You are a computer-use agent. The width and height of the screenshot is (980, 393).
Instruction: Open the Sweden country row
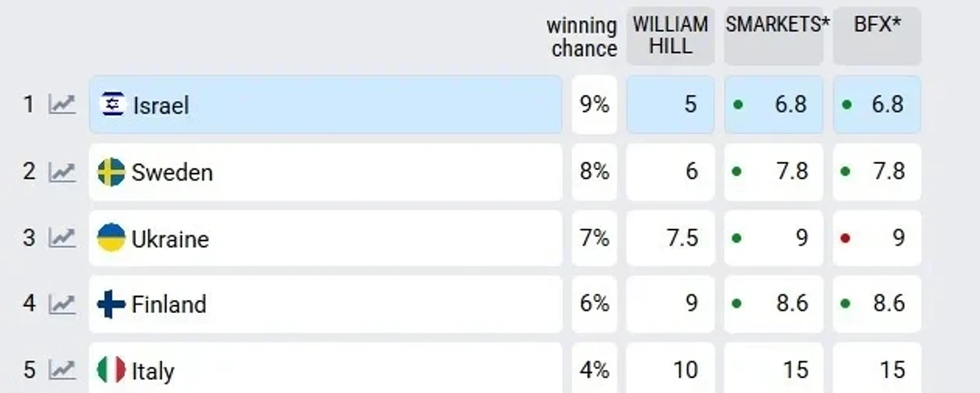(327, 172)
